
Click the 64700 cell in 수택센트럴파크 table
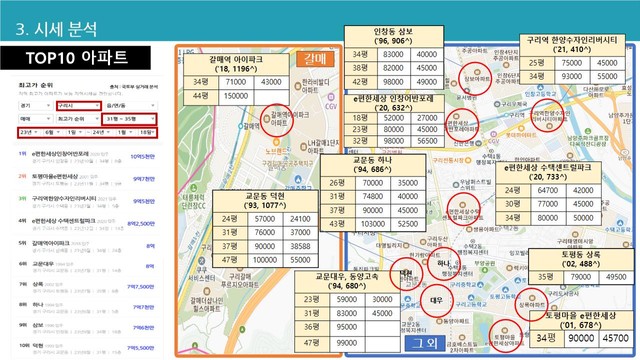pyautogui.click(x=548, y=190)
